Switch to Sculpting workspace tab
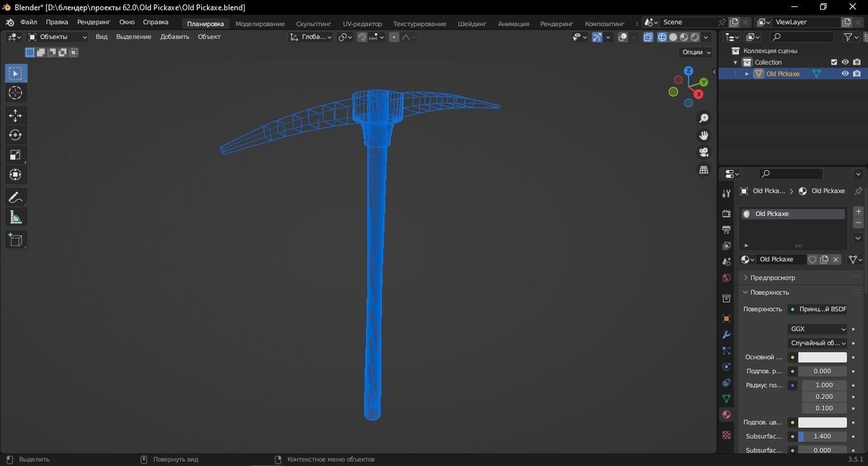 coord(314,24)
